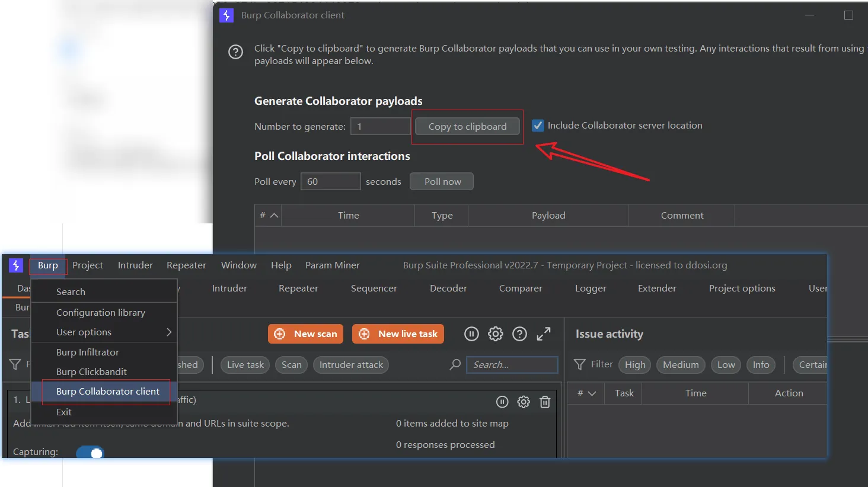Click the Burp Collaborator client window logo
The width and height of the screenshot is (868, 487).
[x=226, y=15]
